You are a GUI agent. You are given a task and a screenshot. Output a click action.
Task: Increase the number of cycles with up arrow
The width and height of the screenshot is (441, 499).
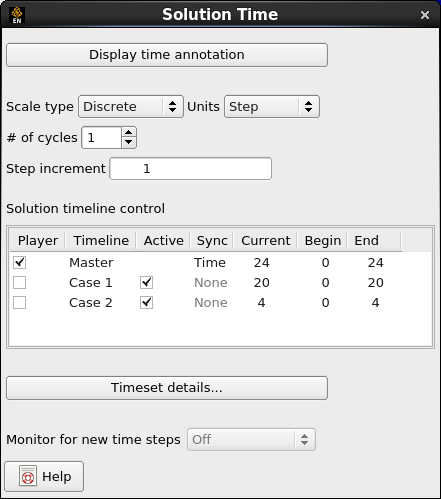click(x=129, y=132)
